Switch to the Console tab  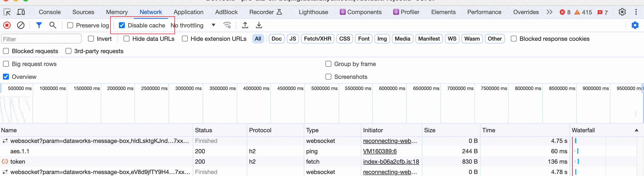coord(49,12)
